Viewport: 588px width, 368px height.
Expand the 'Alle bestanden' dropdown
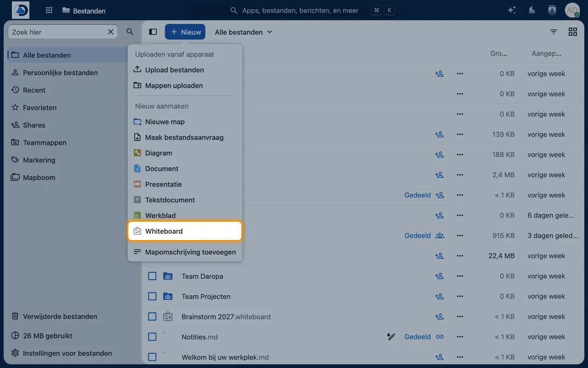coord(243,32)
